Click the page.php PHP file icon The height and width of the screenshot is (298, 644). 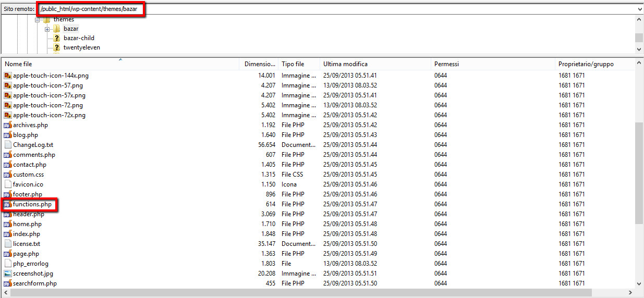click(x=7, y=254)
